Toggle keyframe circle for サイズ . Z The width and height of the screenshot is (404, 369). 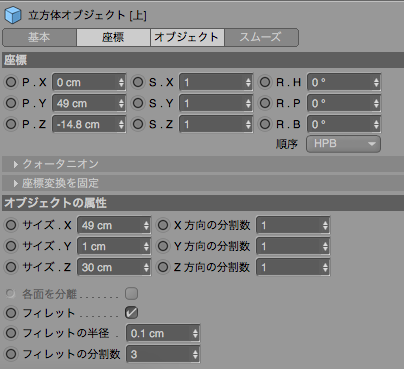(11, 267)
